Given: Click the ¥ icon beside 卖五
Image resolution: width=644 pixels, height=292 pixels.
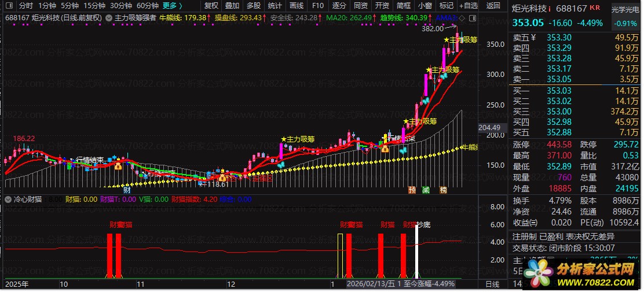Looking at the screenshot, I should point(533,38).
